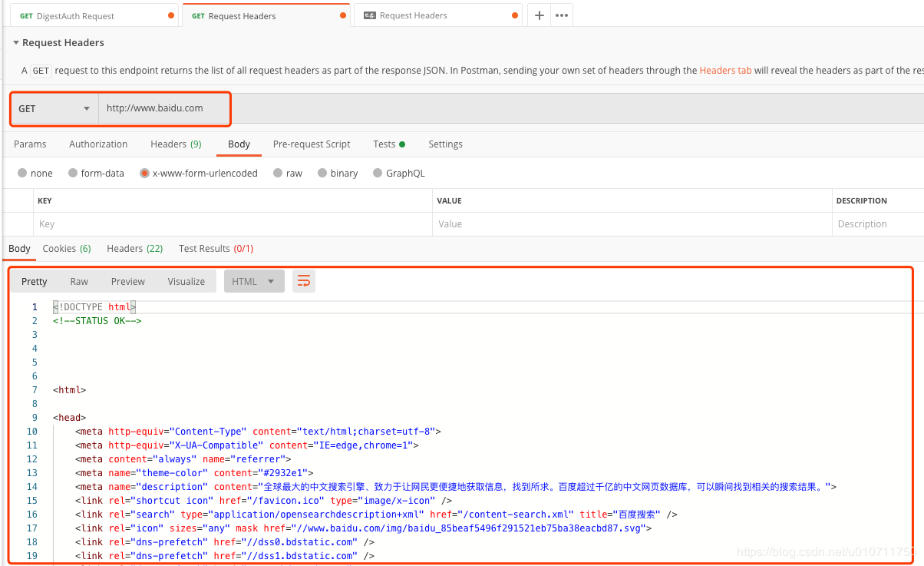The height and width of the screenshot is (566, 924).
Task: Click the Value input cell
Action: (632, 224)
